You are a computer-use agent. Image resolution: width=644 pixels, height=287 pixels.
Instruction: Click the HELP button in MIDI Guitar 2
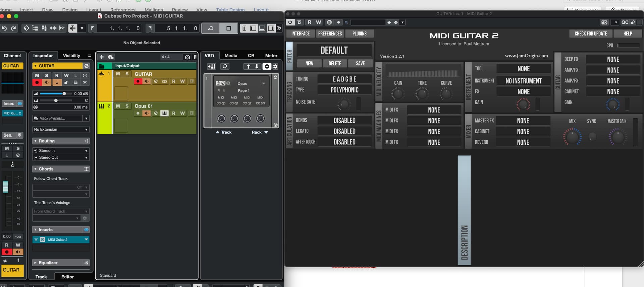pyautogui.click(x=628, y=33)
